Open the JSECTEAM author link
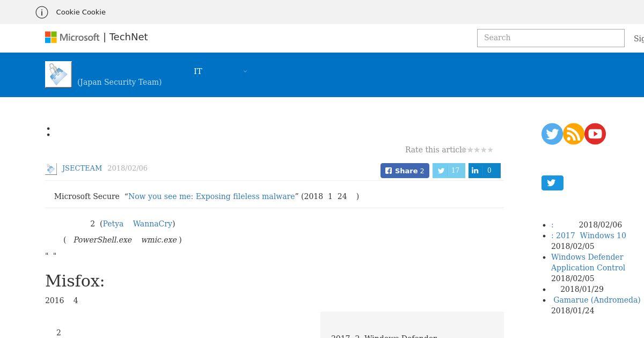The height and width of the screenshot is (338, 644). tap(82, 168)
